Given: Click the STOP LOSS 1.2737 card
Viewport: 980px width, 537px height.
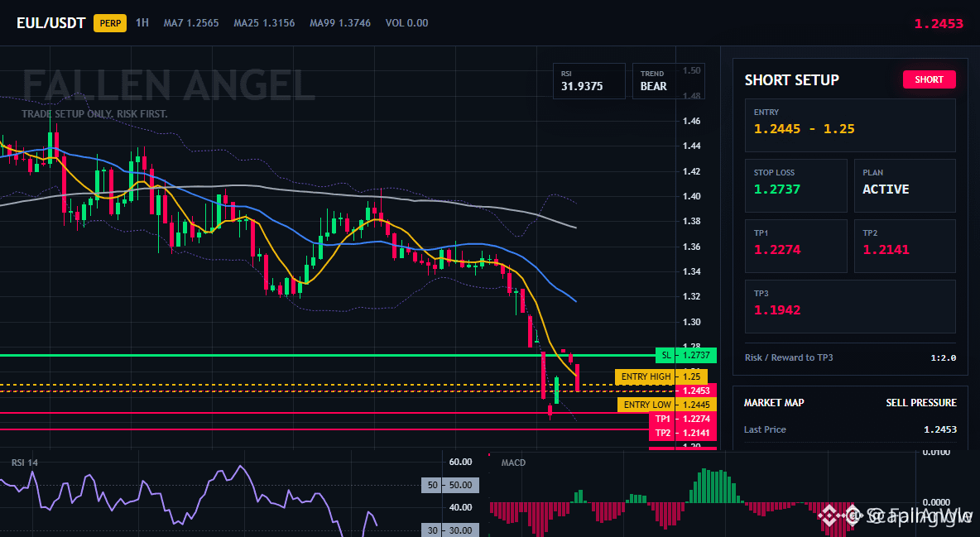Looking at the screenshot, I should click(x=795, y=185).
